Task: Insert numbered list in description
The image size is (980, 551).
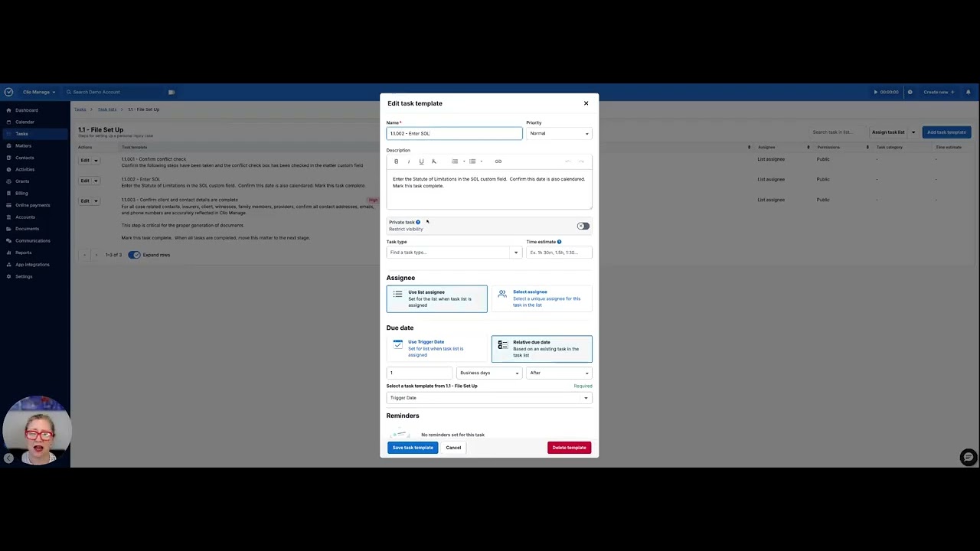Action: pos(454,161)
